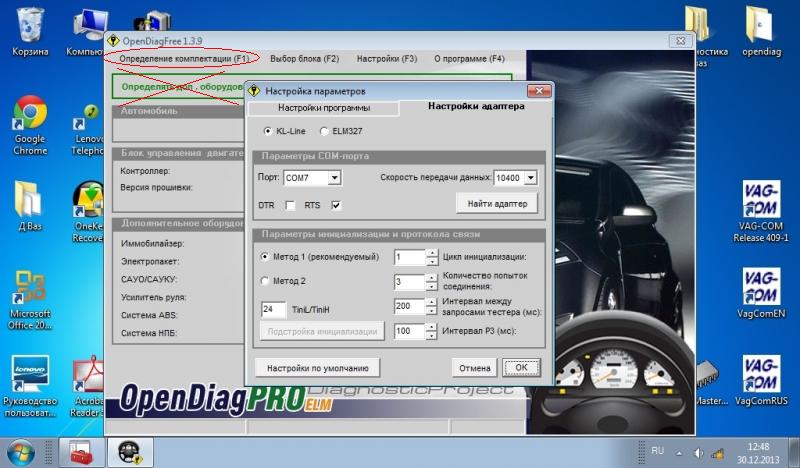Screen dimensions: 800x468
Task: Increase Интервал P3 spinner value
Action: [432, 327]
